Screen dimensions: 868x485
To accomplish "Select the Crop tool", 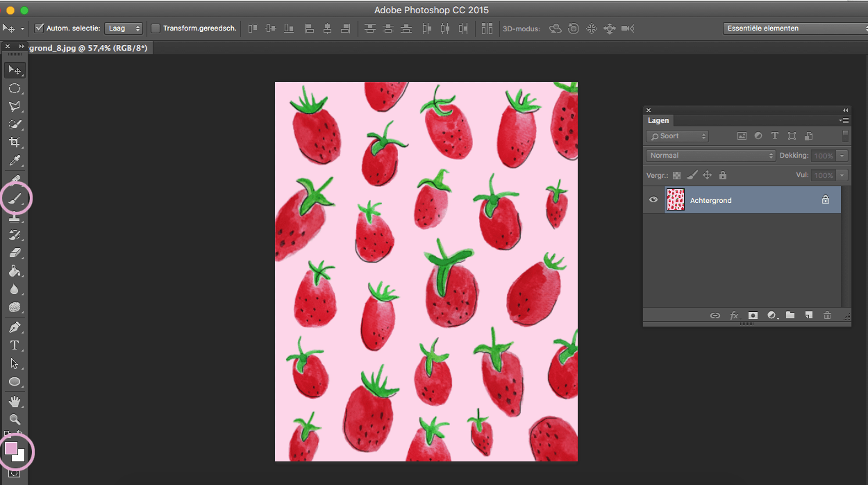I will (15, 142).
